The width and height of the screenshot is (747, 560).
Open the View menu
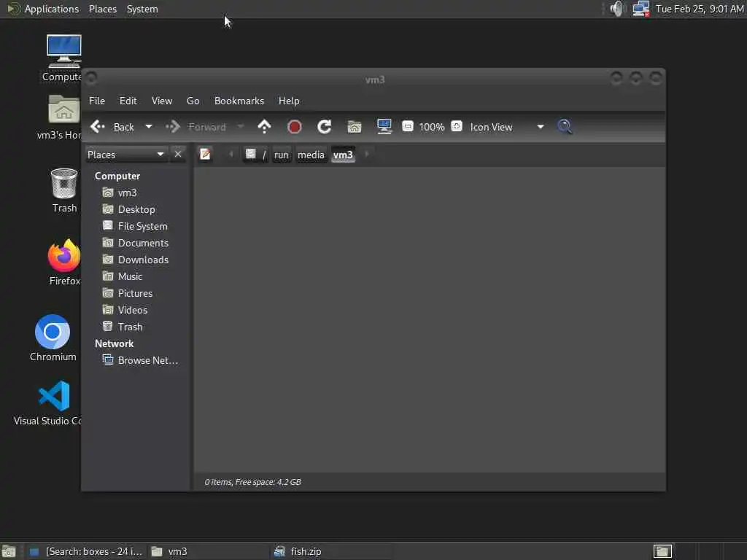(162, 101)
